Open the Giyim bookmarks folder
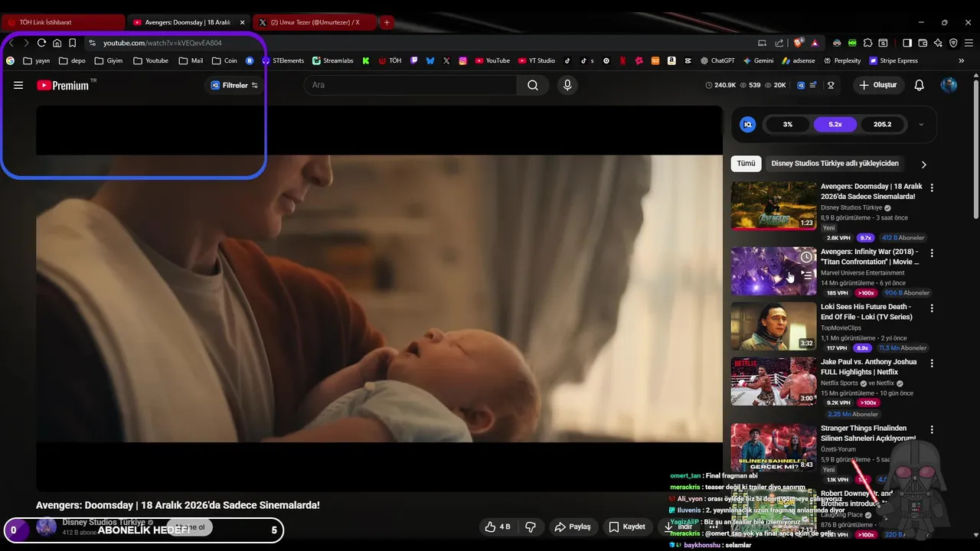Image resolution: width=980 pixels, height=551 pixels. click(109, 60)
